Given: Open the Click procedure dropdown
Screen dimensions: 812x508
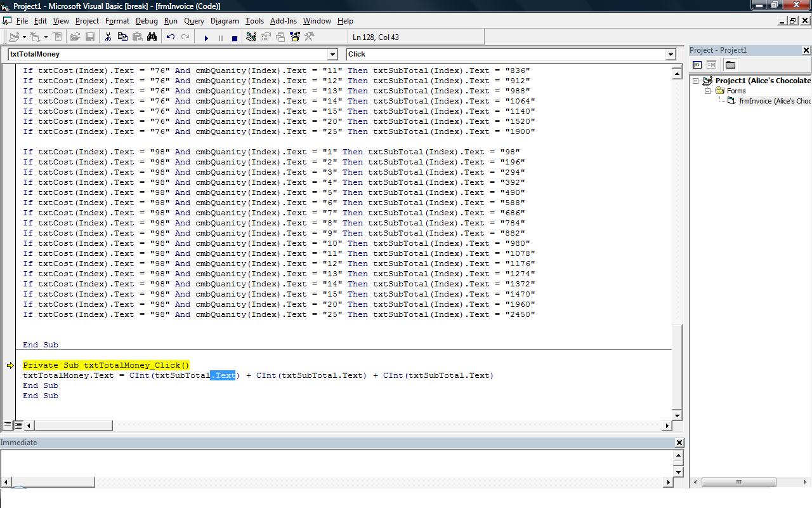Looking at the screenshot, I should 670,55.
